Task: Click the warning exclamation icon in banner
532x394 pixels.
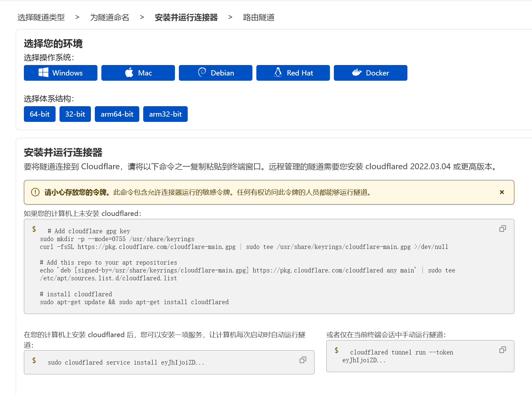Action: [35, 192]
